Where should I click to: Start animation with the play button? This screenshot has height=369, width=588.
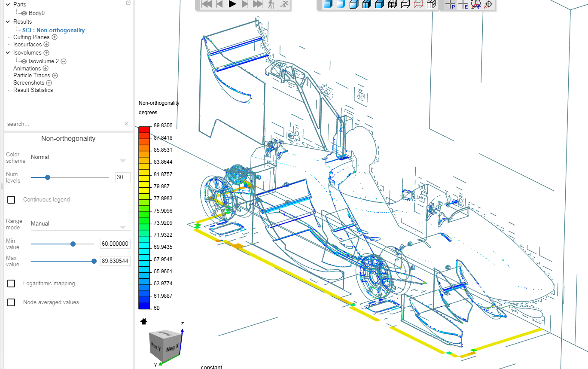point(232,4)
